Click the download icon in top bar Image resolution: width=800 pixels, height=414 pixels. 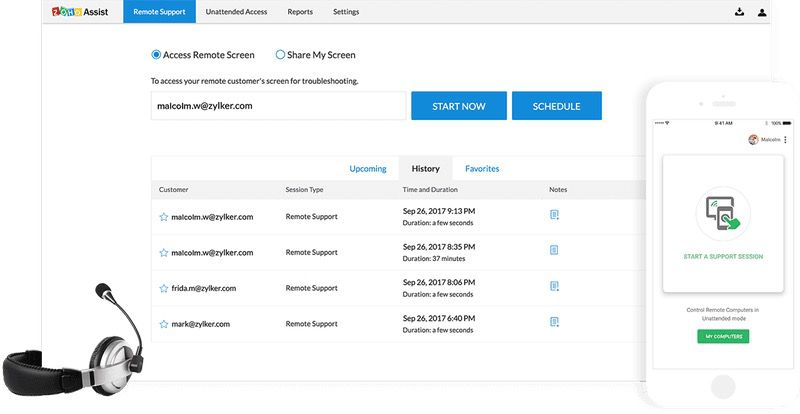click(739, 12)
